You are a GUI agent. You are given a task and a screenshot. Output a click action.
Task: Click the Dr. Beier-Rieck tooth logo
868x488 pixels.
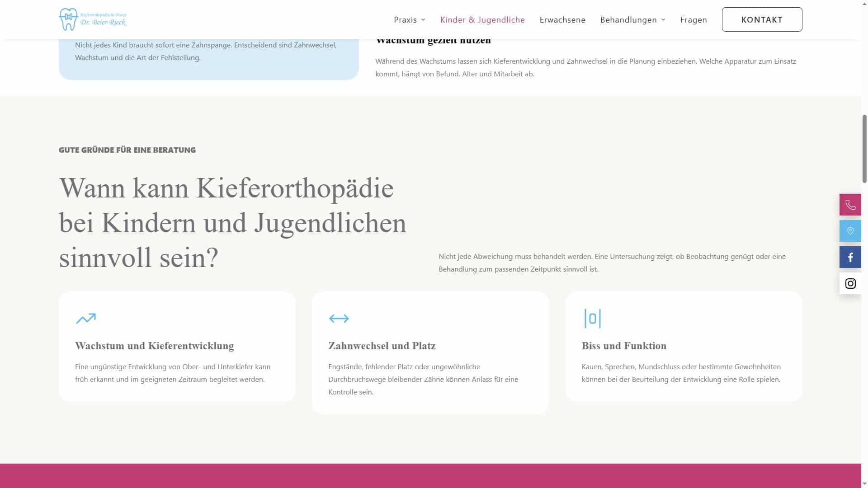click(93, 19)
